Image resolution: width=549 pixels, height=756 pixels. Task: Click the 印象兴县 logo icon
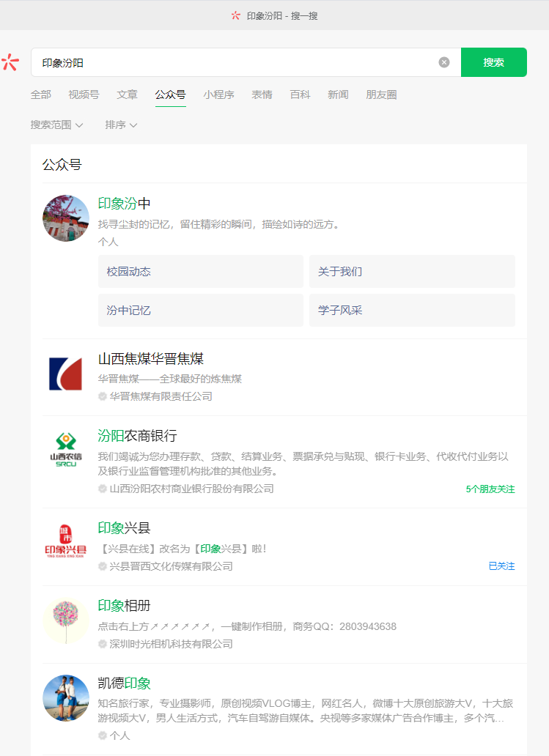(66, 541)
